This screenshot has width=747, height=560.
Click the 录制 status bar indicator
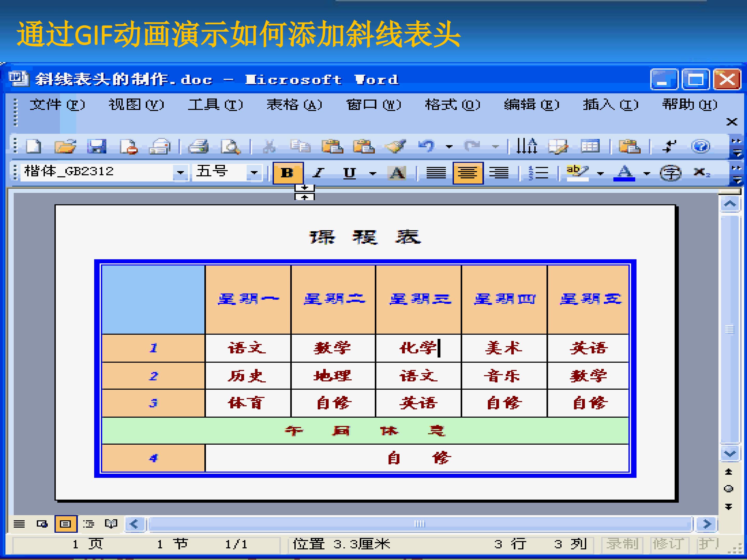[622, 544]
